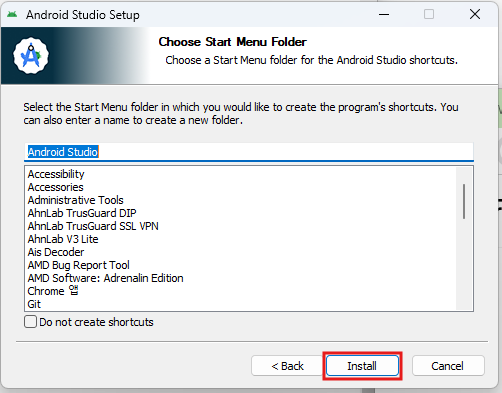The width and height of the screenshot is (502, 393).
Task: Close the Android Studio Setup window
Action: coord(475,14)
